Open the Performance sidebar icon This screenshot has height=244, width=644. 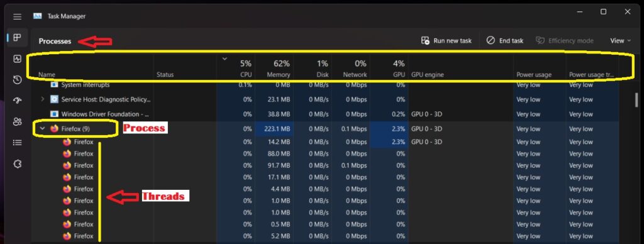(x=17, y=58)
